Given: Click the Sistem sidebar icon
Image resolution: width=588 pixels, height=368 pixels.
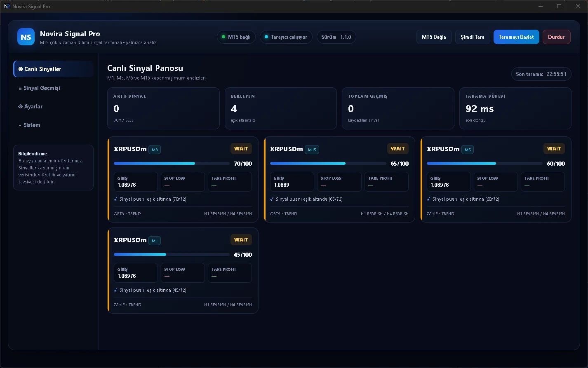Looking at the screenshot, I should 20,125.
